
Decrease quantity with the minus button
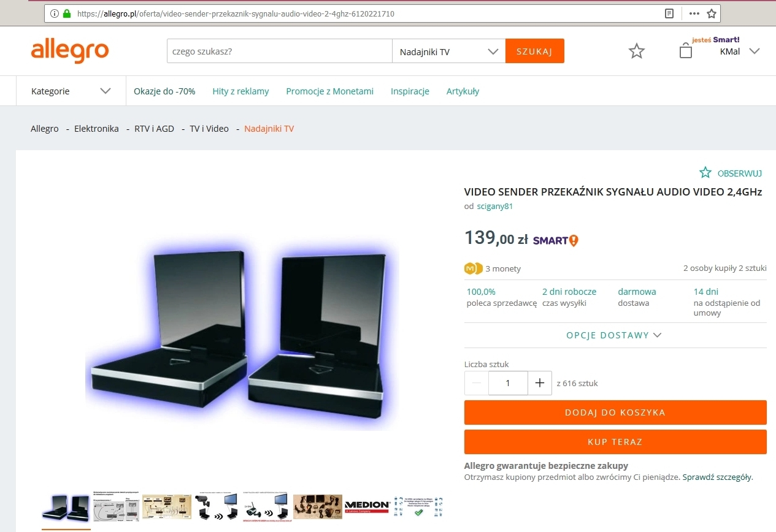(477, 383)
